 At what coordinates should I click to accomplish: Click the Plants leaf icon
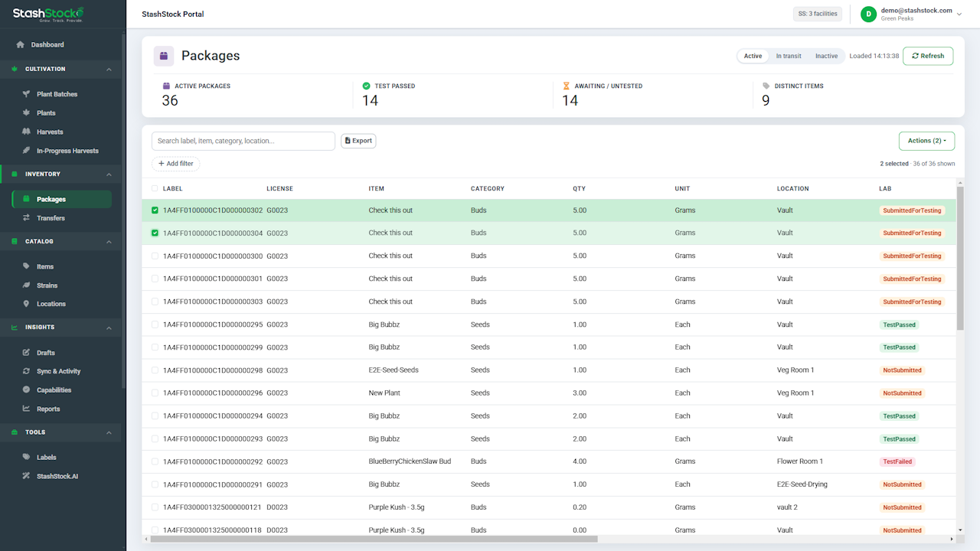click(26, 113)
